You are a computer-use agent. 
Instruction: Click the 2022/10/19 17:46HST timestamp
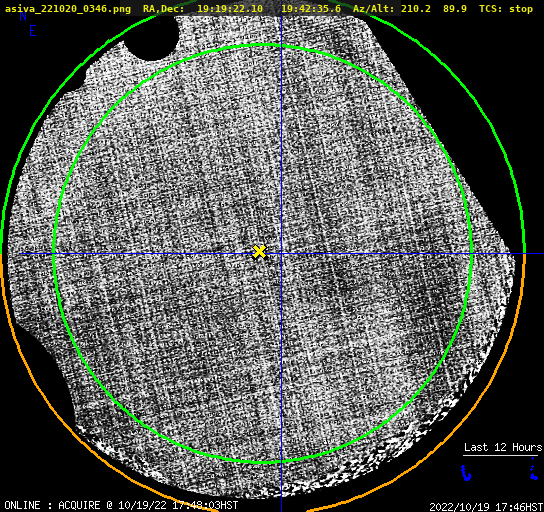click(x=486, y=507)
